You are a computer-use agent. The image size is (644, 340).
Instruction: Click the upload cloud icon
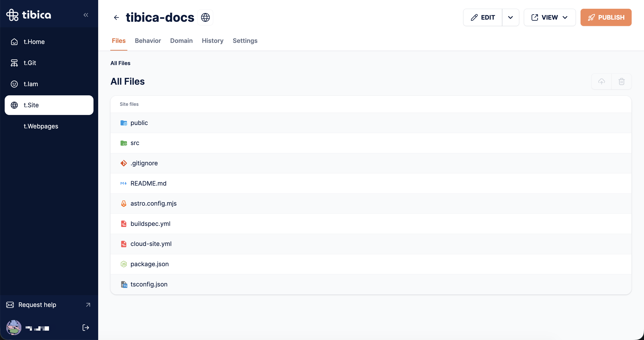601,81
